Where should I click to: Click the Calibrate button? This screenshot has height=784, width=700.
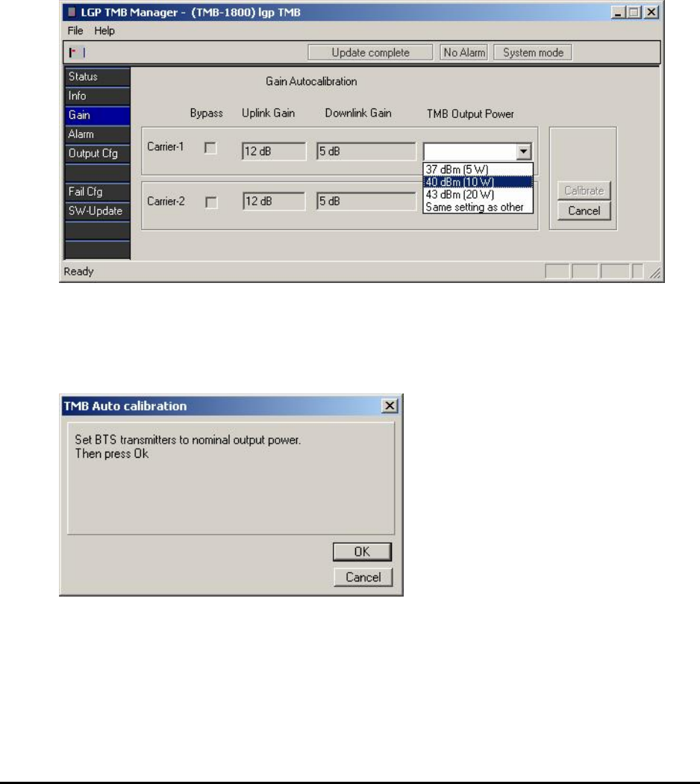click(x=584, y=190)
